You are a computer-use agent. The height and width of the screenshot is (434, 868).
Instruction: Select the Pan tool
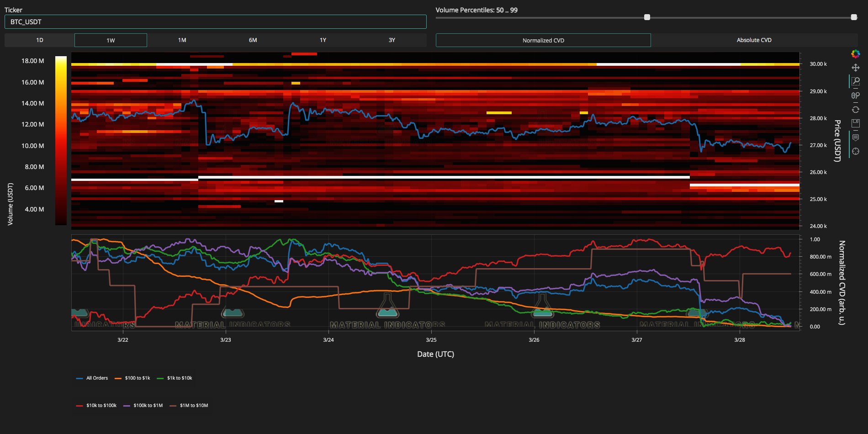pyautogui.click(x=856, y=68)
